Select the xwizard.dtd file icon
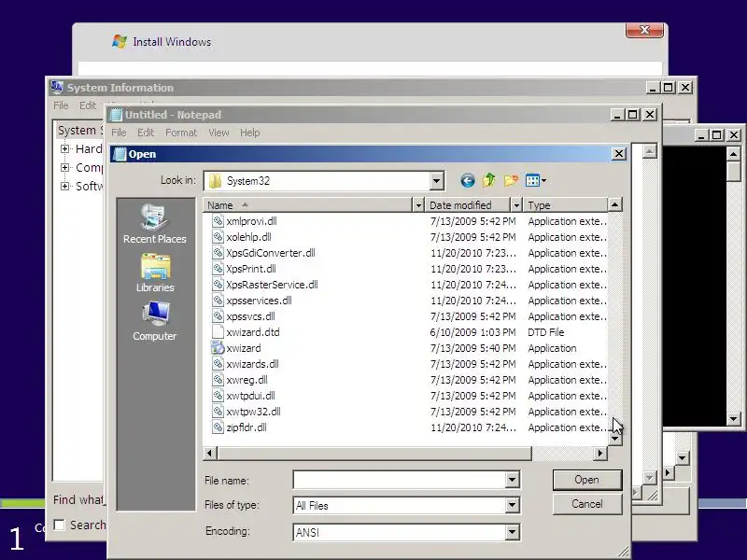747x560 pixels. (218, 332)
